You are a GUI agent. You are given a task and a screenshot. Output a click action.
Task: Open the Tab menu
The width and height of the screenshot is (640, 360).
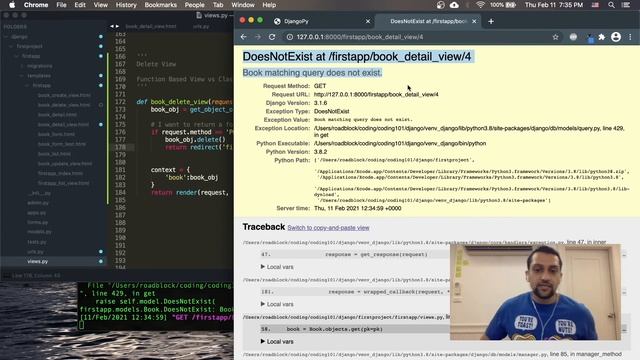coord(218,5)
